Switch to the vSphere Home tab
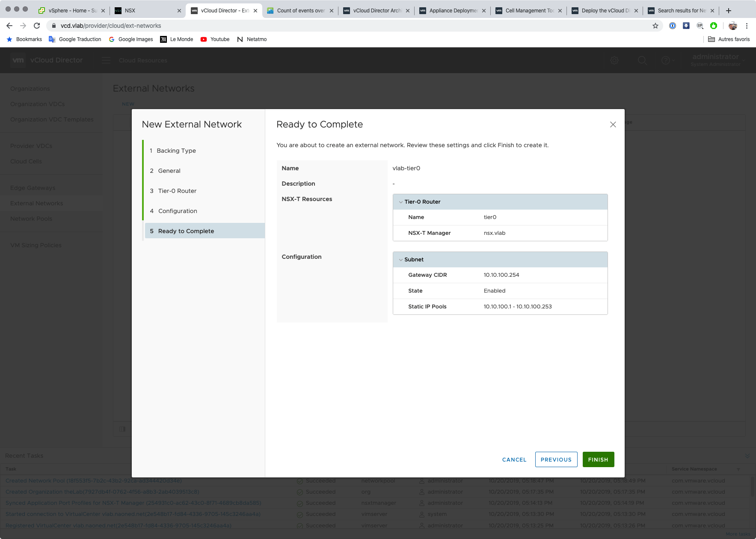Image resolution: width=756 pixels, height=539 pixels. pyautogui.click(x=71, y=11)
